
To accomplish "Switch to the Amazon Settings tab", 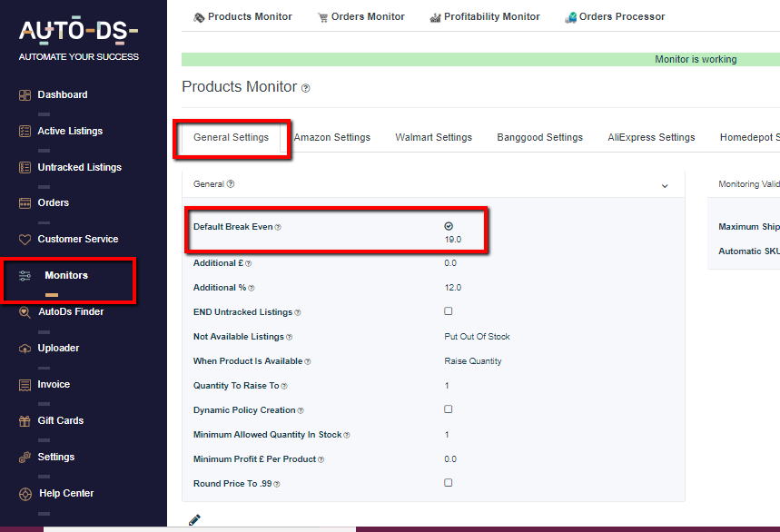I will (332, 138).
